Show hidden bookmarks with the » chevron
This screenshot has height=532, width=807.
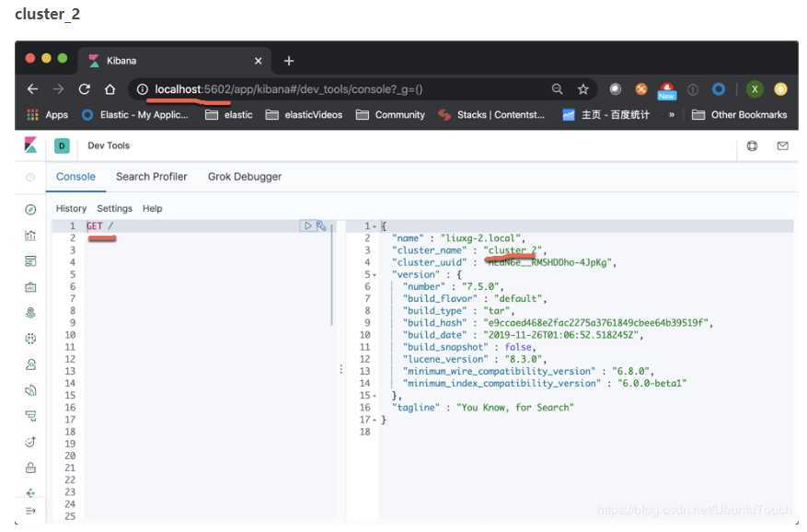coord(672,114)
